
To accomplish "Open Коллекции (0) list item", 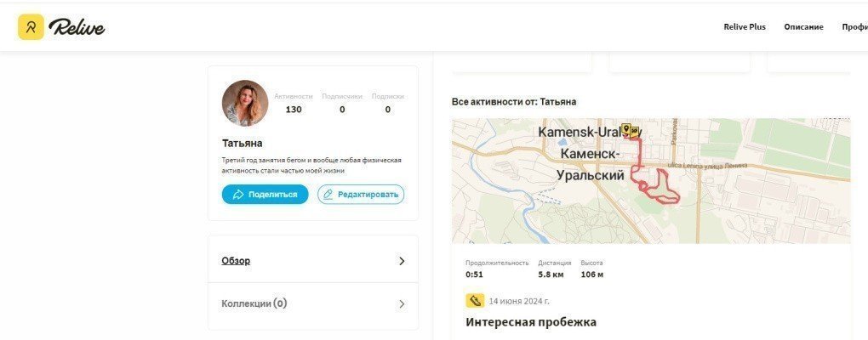I will tap(313, 304).
